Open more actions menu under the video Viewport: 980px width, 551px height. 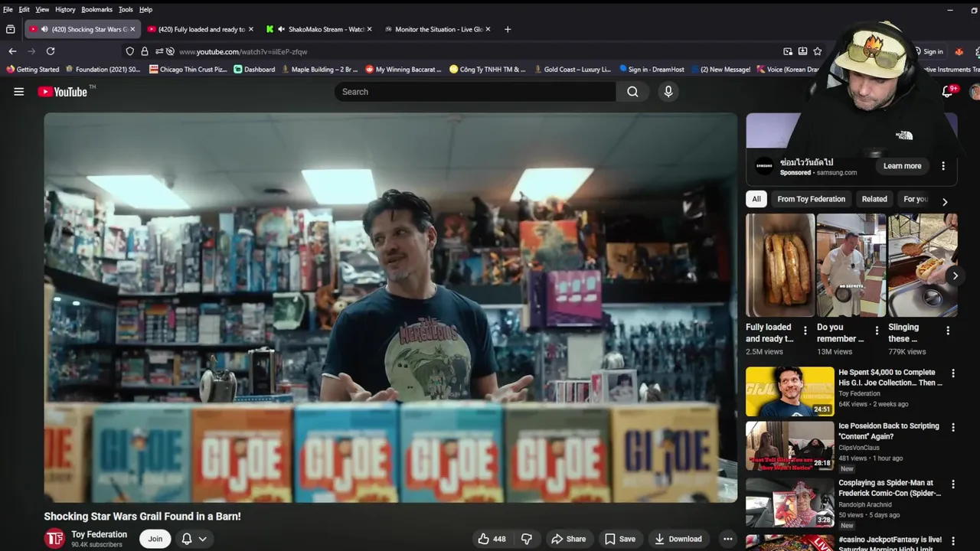point(727,539)
